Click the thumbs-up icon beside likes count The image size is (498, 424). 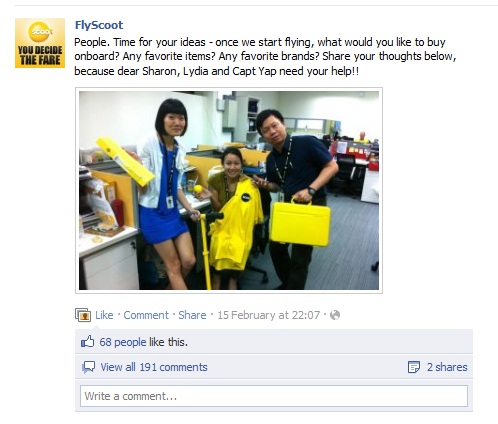pyautogui.click(x=88, y=342)
